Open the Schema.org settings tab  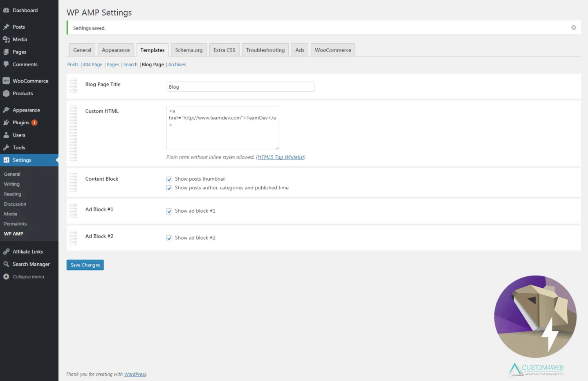click(x=189, y=49)
